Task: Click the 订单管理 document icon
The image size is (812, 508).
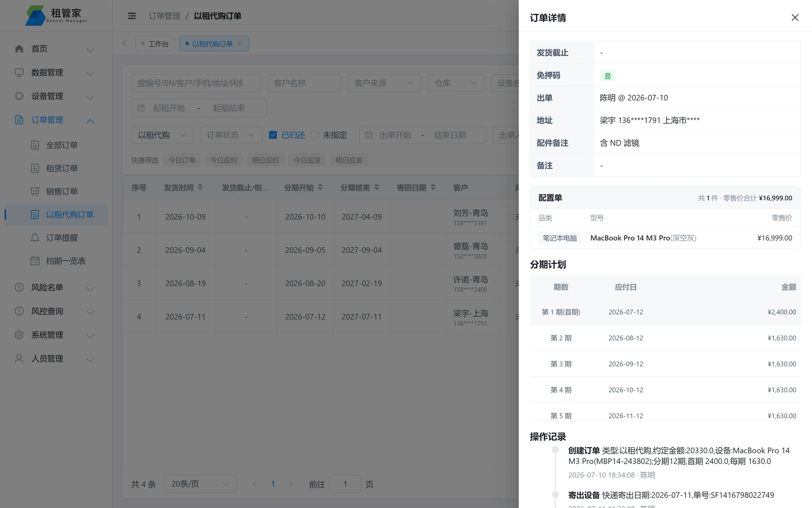Action: coord(19,120)
